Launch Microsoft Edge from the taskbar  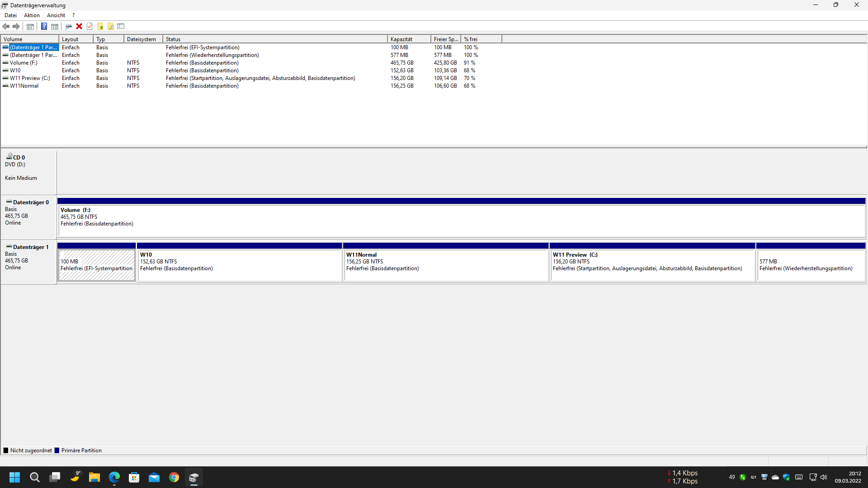(114, 477)
